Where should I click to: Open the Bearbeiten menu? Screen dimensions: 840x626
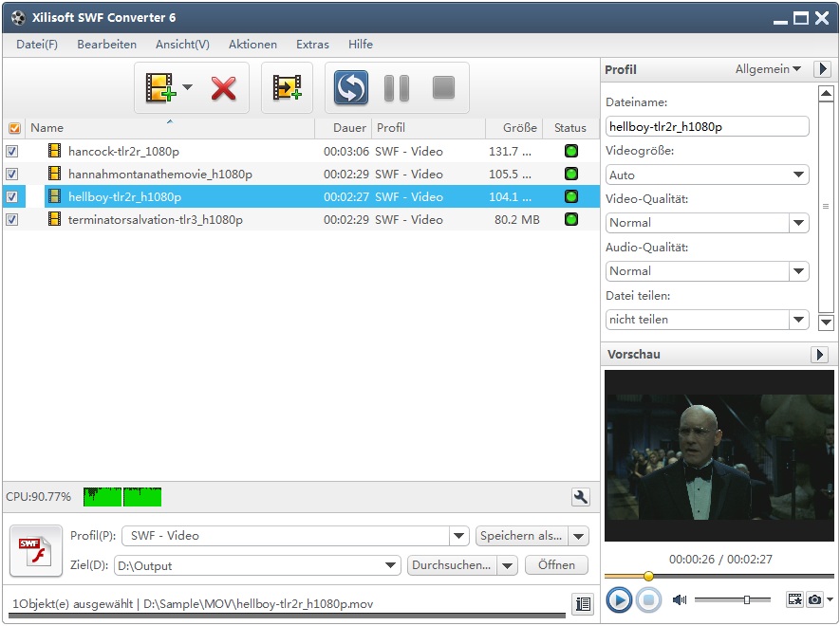106,45
